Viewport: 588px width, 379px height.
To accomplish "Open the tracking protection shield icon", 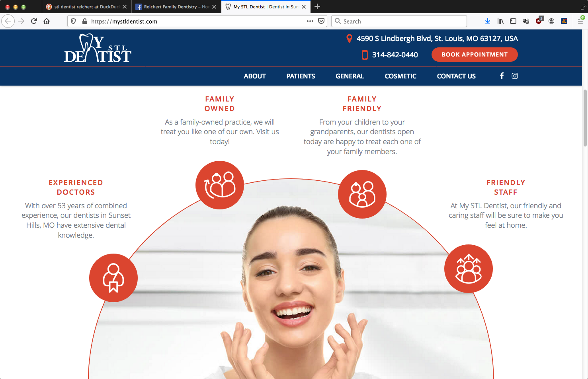I will [73, 21].
